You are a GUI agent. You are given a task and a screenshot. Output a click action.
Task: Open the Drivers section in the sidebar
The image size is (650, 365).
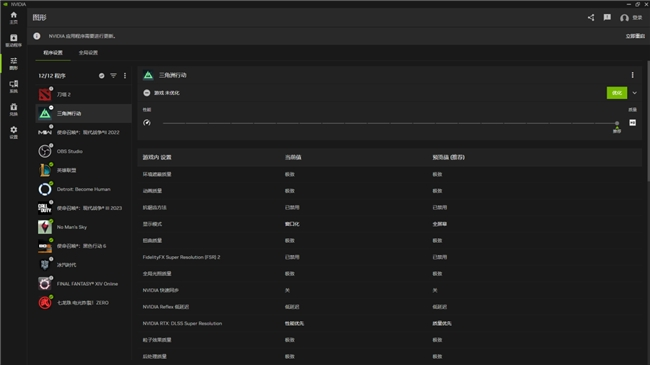[x=14, y=40]
